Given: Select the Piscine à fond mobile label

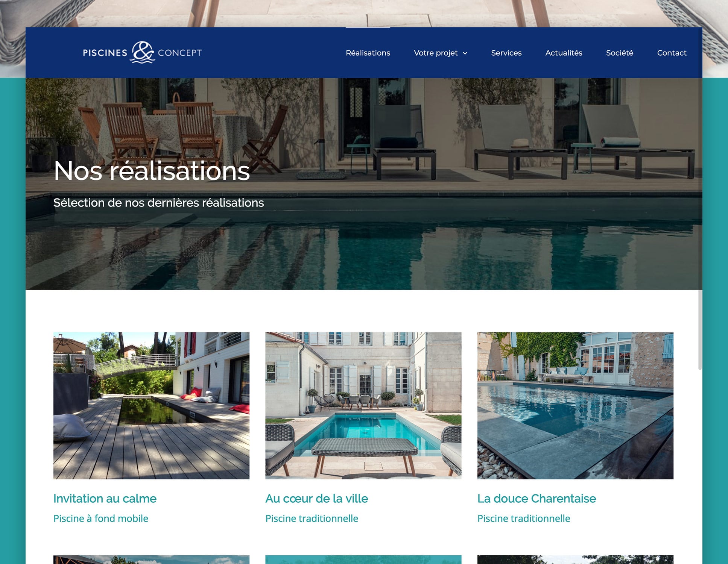Looking at the screenshot, I should click(x=101, y=519).
